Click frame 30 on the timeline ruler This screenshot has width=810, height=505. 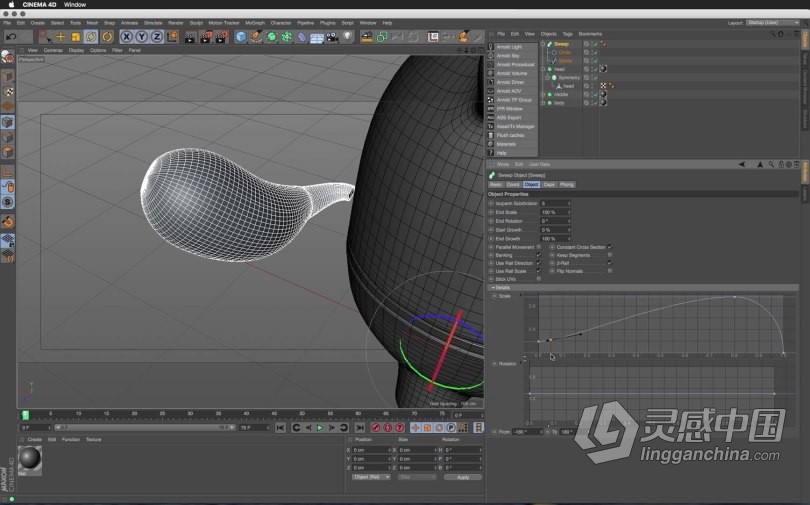click(x=190, y=415)
